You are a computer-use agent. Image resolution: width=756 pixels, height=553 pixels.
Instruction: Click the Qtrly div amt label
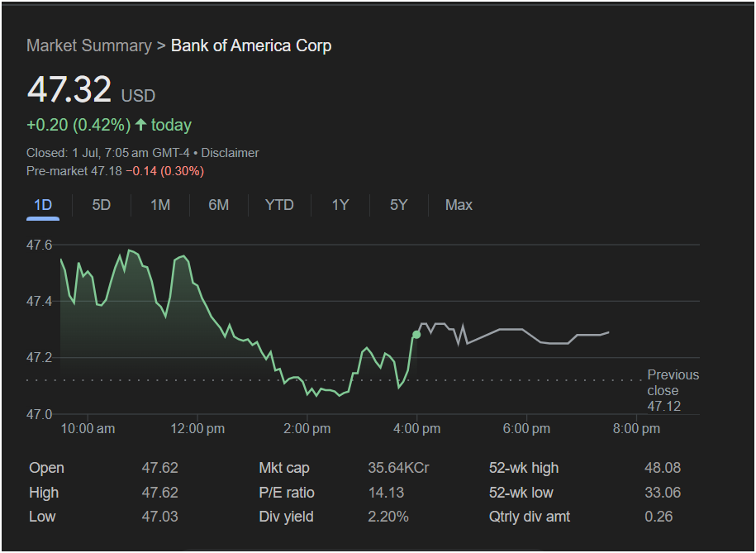pyautogui.click(x=530, y=517)
